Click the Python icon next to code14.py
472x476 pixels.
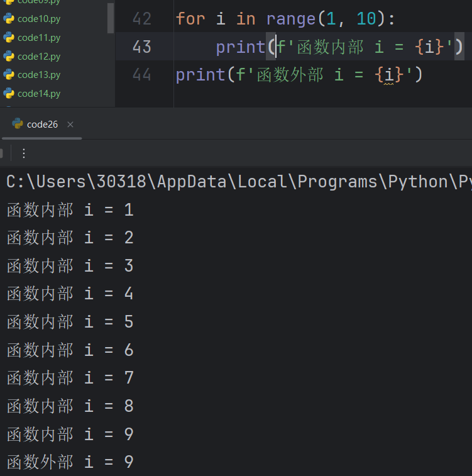9,93
